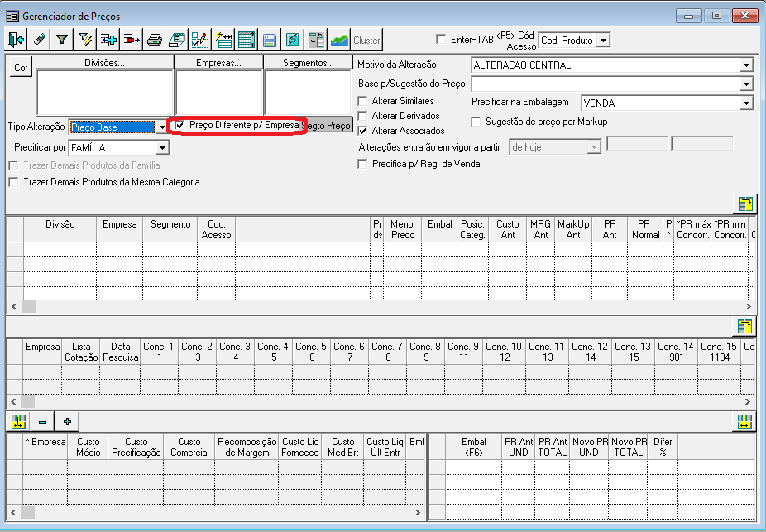The image size is (766, 532).
Task: Uncheck Preço Diferente p/ Empresa
Action: tap(180, 125)
